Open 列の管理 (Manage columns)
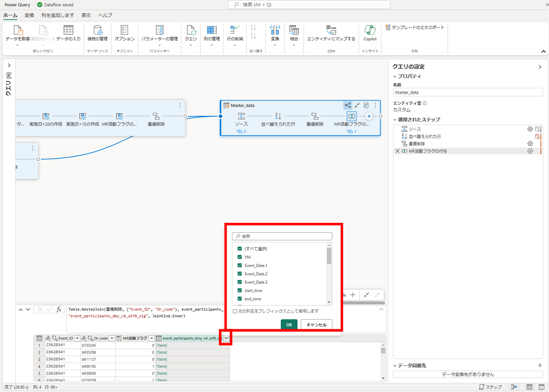The width and height of the screenshot is (549, 392). click(x=212, y=35)
